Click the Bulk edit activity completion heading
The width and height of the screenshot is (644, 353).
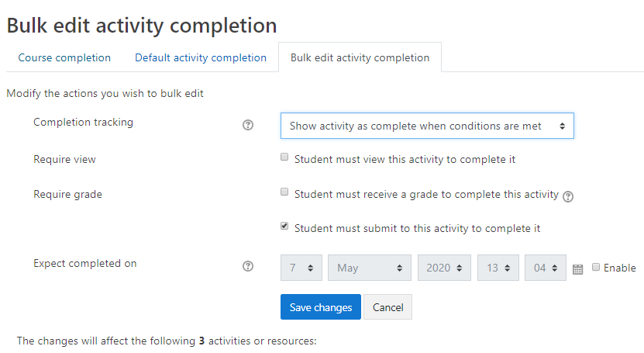142,25
